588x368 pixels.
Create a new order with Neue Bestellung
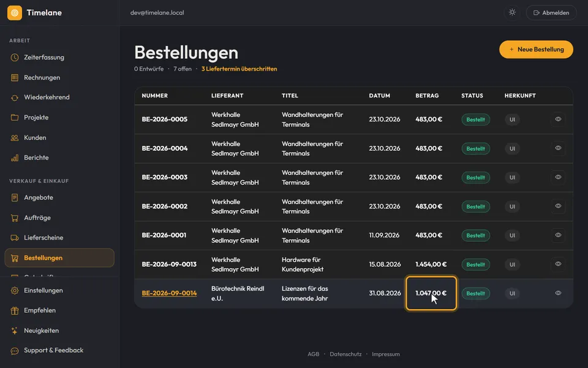(x=537, y=49)
